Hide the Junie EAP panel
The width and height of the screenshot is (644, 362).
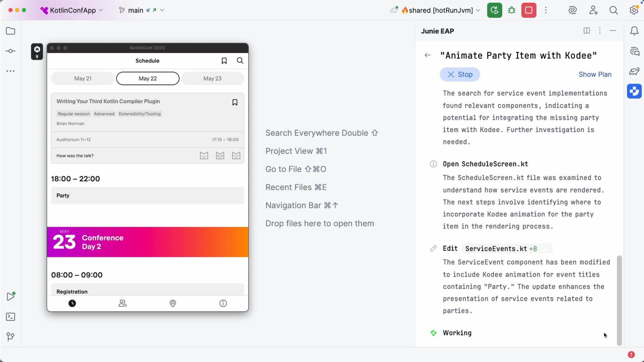(613, 31)
